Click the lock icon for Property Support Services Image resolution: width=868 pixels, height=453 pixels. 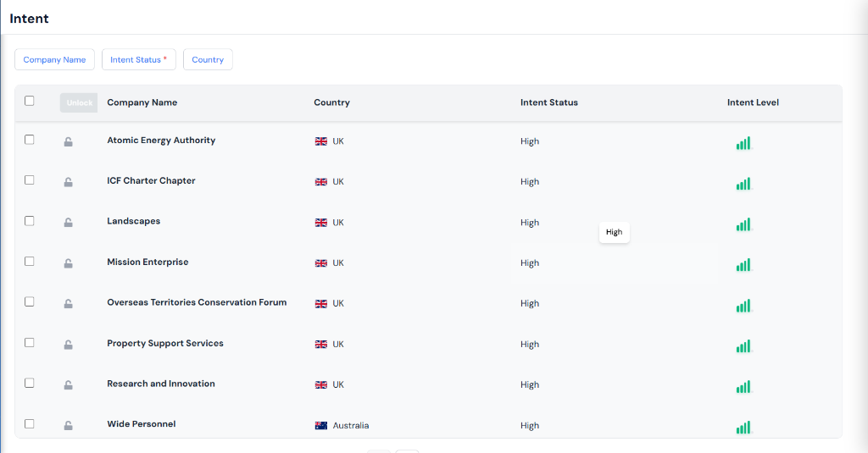coord(68,345)
